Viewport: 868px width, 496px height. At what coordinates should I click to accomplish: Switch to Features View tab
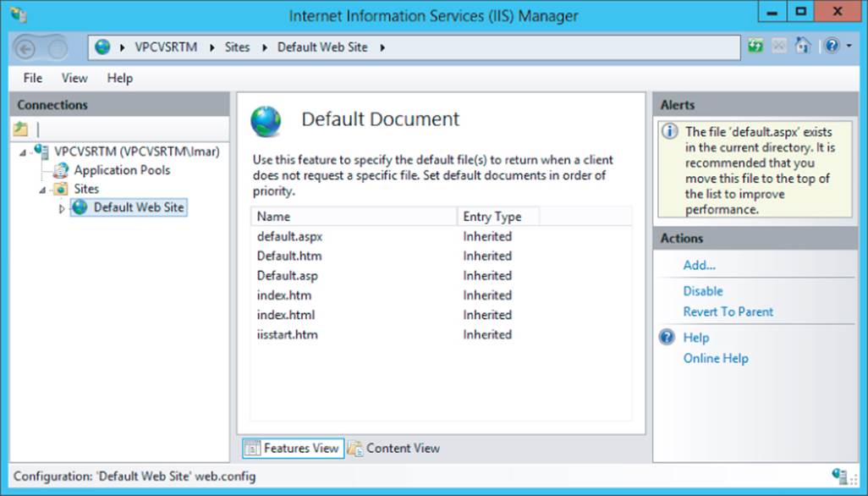point(294,449)
